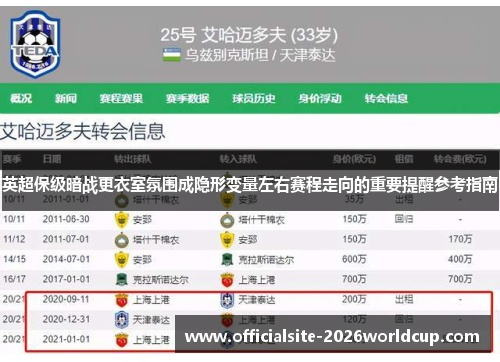
Task: Select the 转会信息 tab
Action: 386,98
